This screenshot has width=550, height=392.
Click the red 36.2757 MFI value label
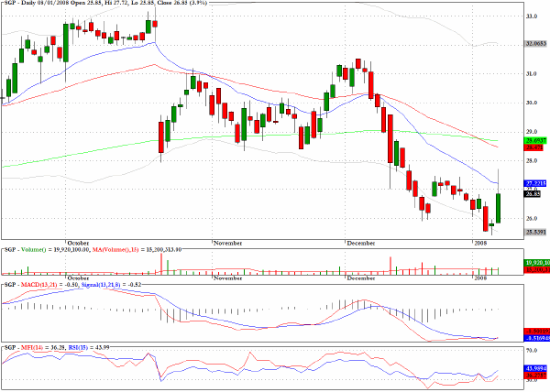535,376
